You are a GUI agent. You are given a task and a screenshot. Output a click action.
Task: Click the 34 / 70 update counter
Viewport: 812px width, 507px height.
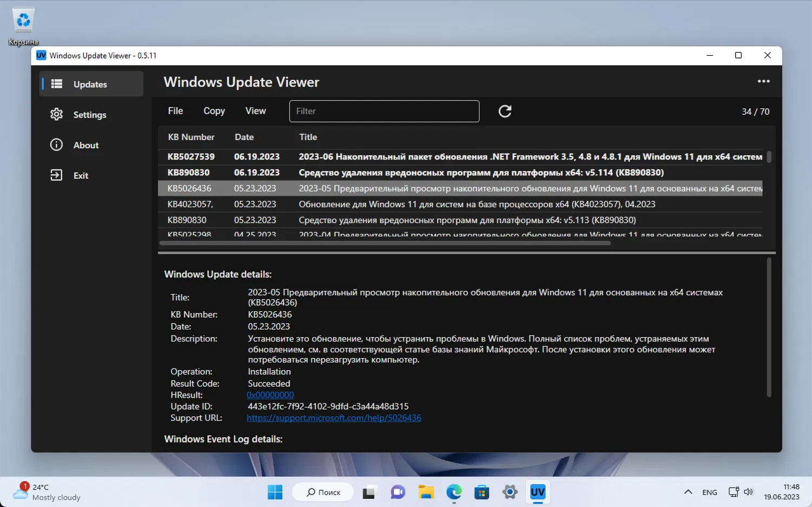[x=756, y=111]
